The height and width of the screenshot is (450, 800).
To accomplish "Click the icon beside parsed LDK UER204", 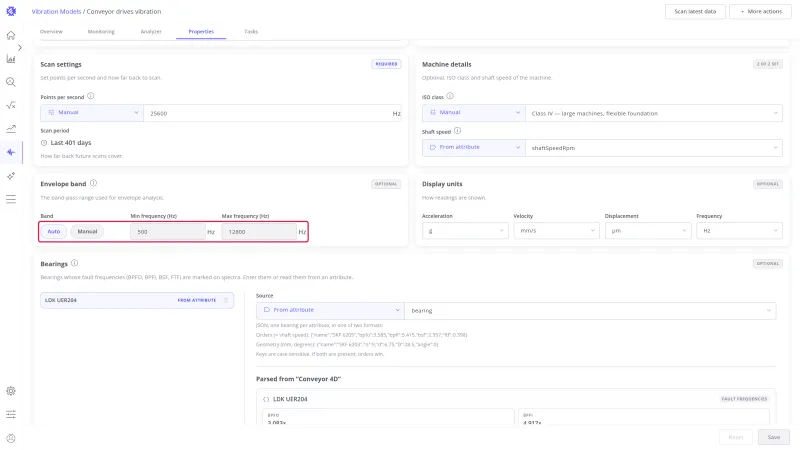I will pos(266,399).
